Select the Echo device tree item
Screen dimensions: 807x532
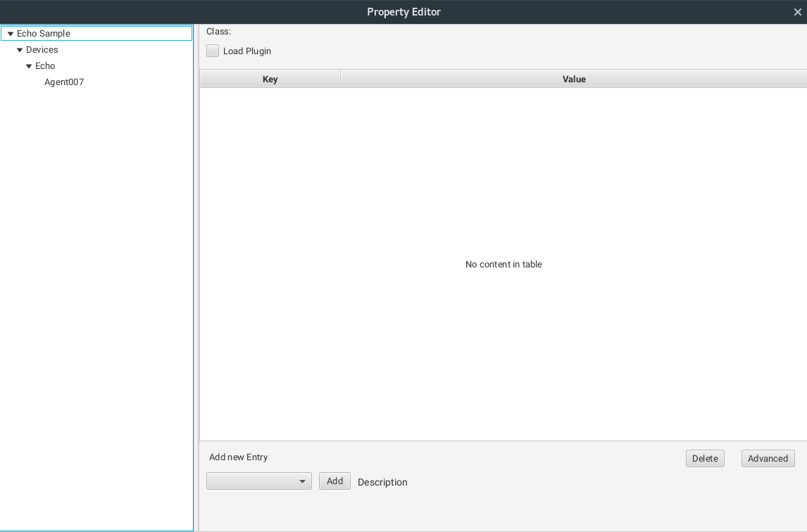[45, 66]
